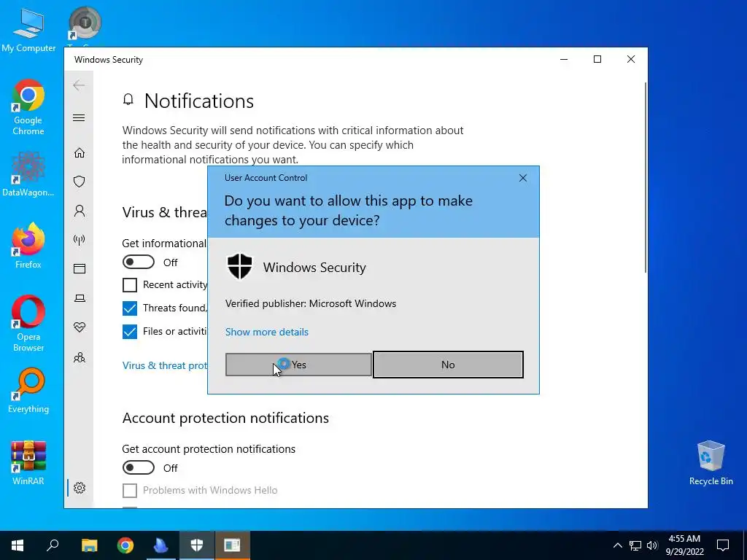Click No in the User Account Control dialog
747x560 pixels.
[x=448, y=365]
